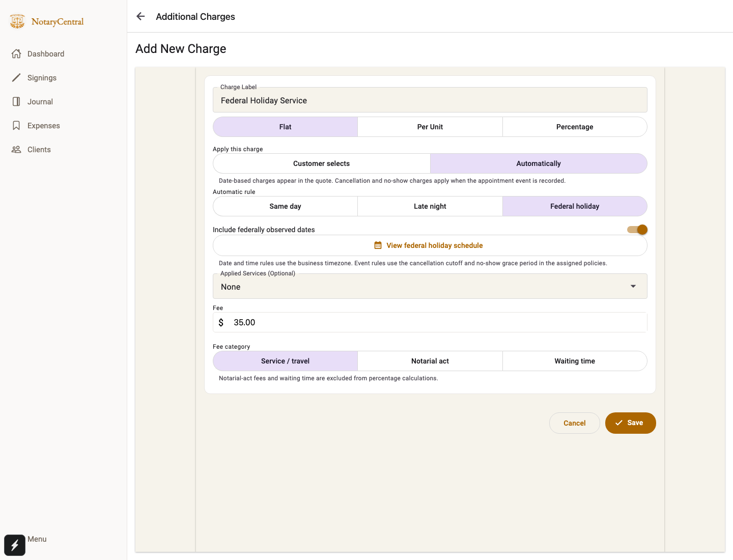Screen dimensions: 733x560
Task: Cancel adding the new charge
Action: coord(575,423)
